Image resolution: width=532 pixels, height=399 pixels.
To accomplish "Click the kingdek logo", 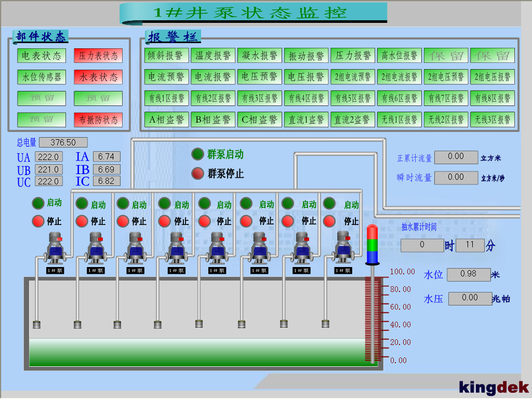I will 494,387.
